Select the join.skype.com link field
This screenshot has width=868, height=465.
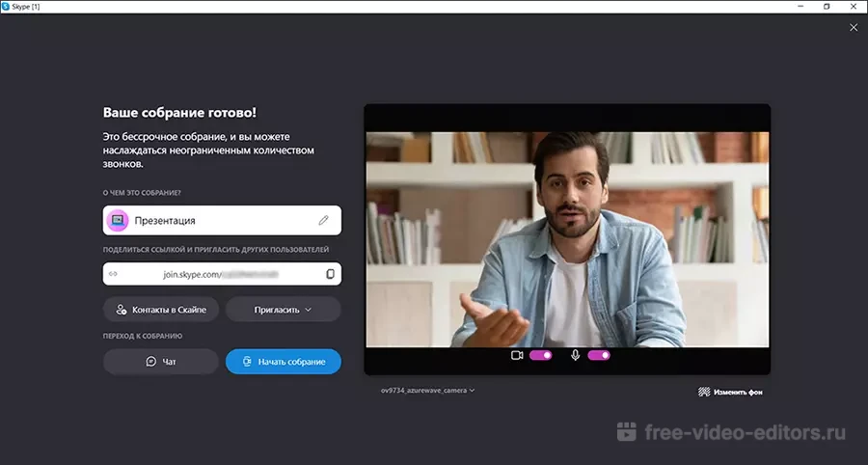pyautogui.click(x=222, y=274)
